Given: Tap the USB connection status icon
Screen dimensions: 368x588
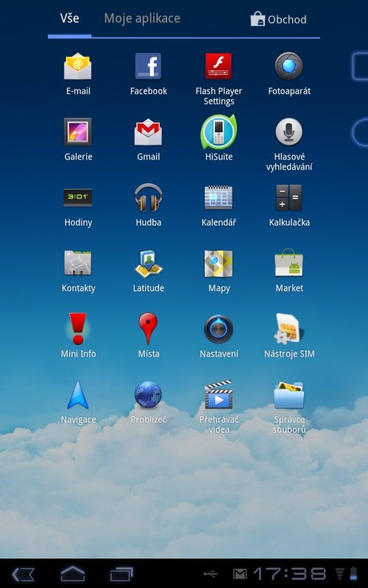Looking at the screenshot, I should [x=210, y=574].
